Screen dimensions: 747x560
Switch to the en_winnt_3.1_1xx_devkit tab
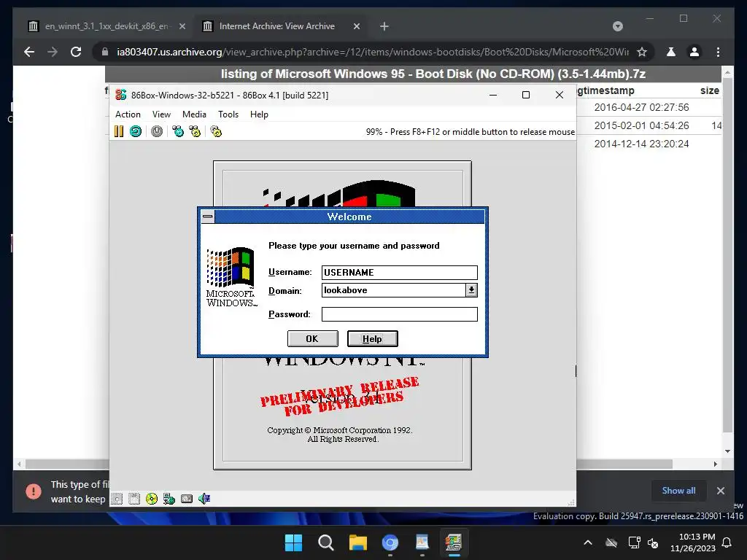pyautogui.click(x=107, y=26)
